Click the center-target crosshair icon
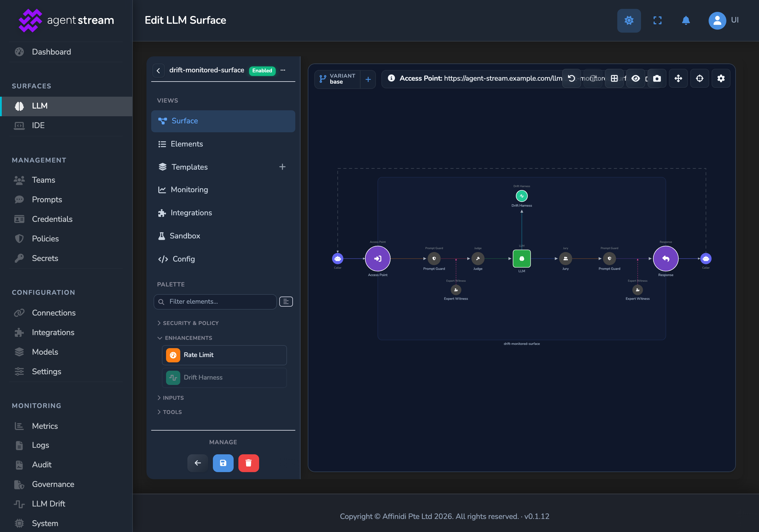 point(699,78)
